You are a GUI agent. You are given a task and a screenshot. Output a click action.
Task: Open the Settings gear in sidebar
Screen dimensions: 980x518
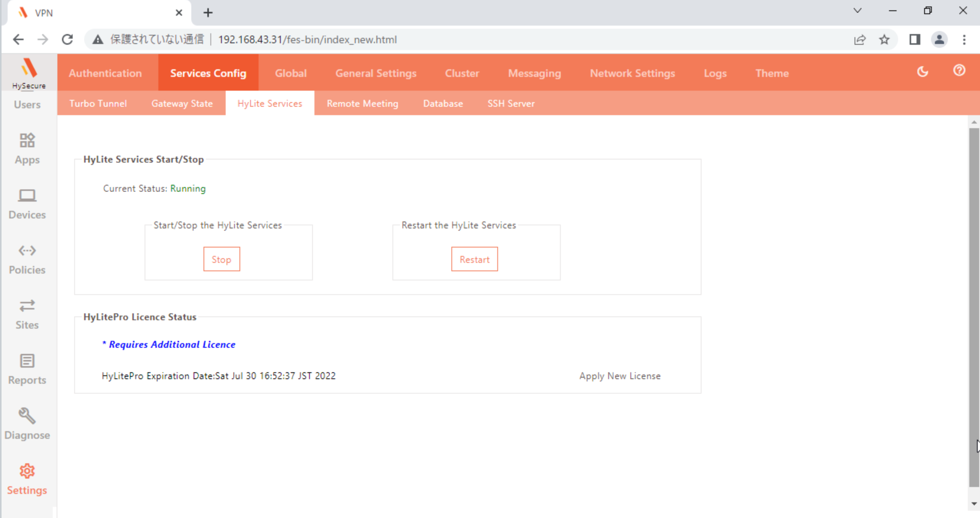[27, 479]
